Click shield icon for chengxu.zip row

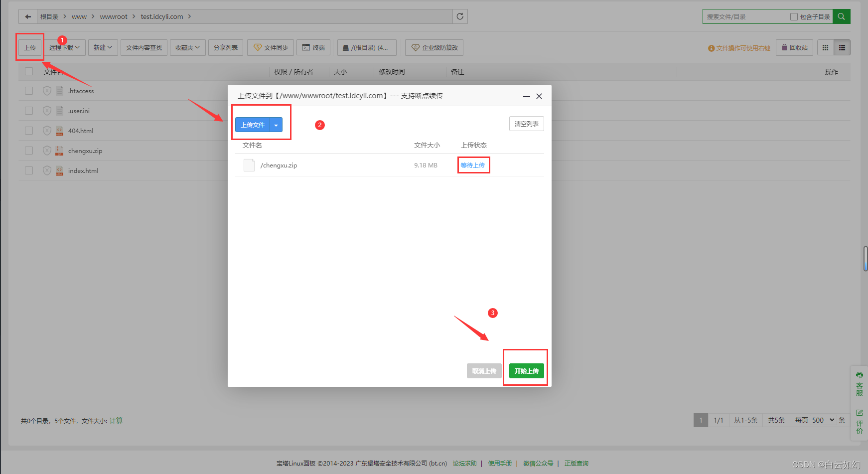pos(47,151)
